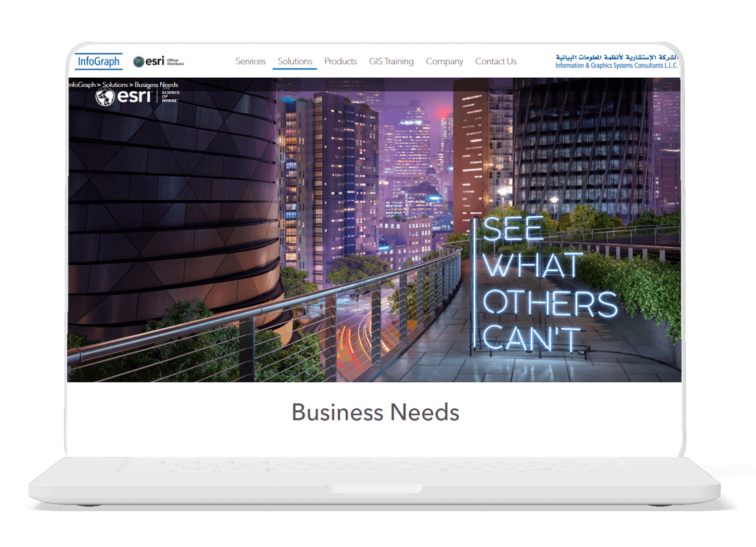Open the Services menu

(x=250, y=61)
